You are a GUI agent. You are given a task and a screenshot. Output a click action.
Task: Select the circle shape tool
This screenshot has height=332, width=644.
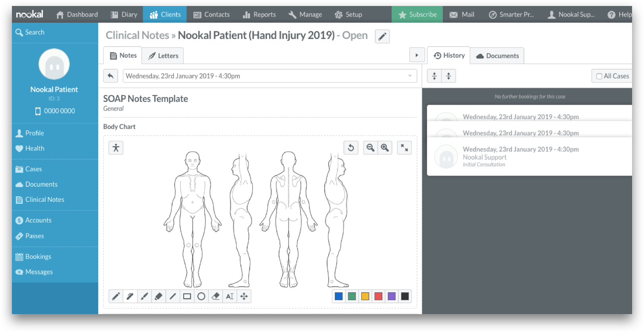[x=202, y=296]
